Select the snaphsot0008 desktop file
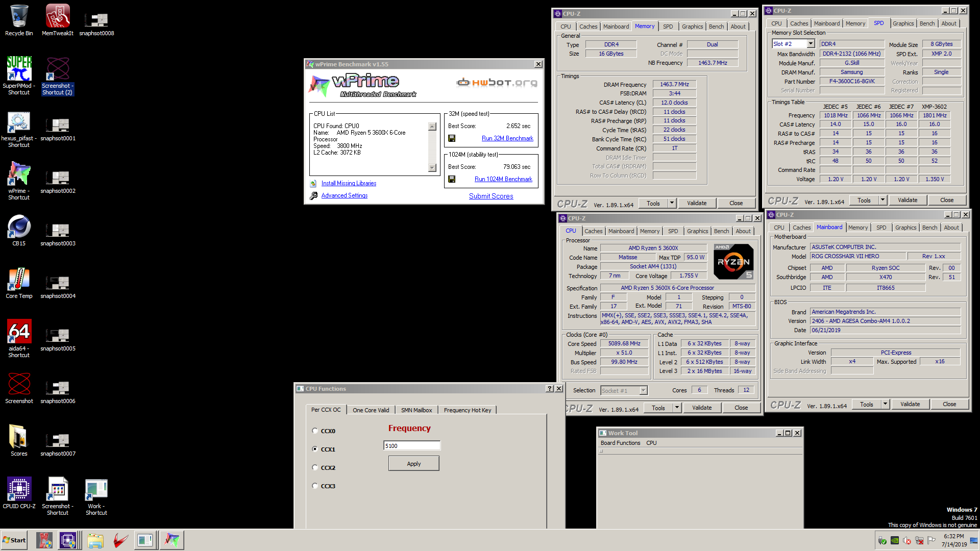This screenshot has height=551, width=980. (96, 24)
